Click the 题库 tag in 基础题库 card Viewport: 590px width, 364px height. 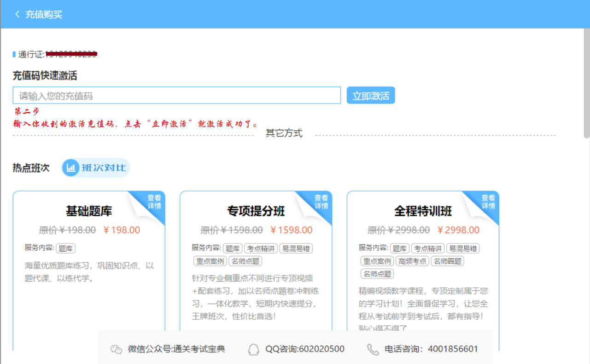pos(66,248)
